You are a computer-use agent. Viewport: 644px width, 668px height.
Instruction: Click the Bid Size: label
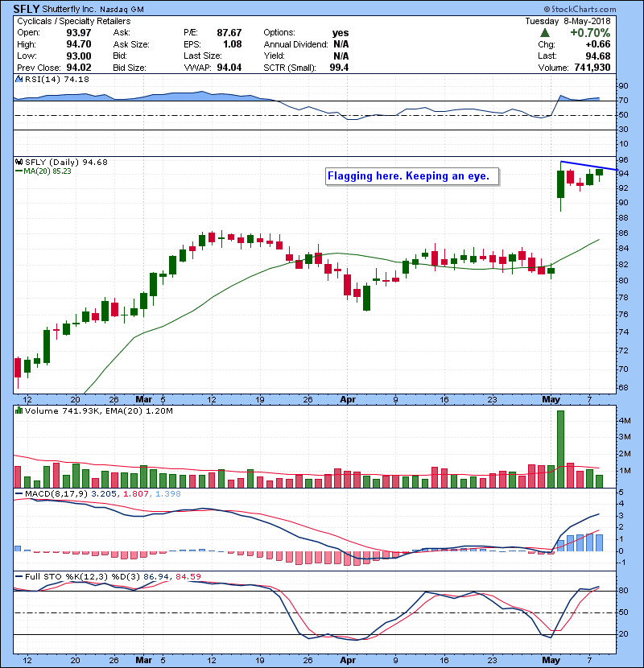pos(130,68)
